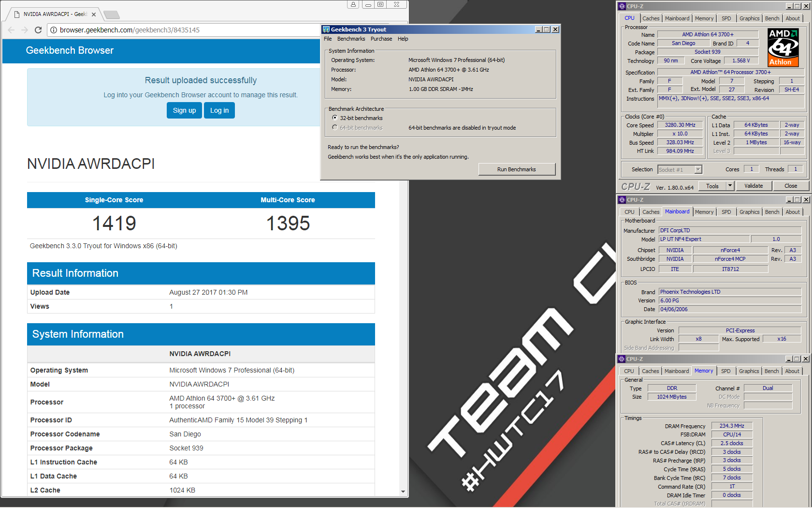The width and height of the screenshot is (812, 508).
Task: Click the top CPU-Z window title icon
Action: pyautogui.click(x=622, y=6)
